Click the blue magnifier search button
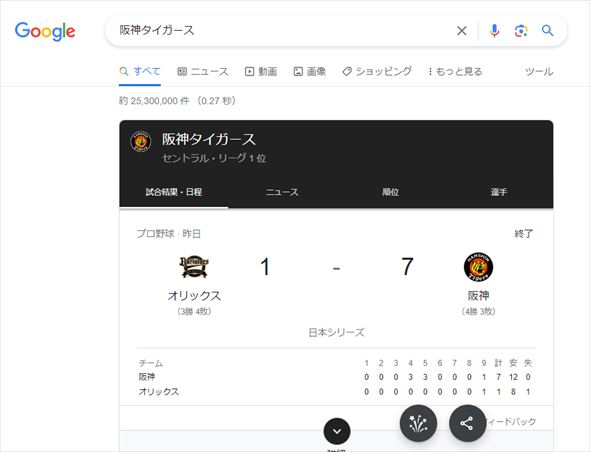Viewport: 590px width, 452px height. (x=547, y=30)
